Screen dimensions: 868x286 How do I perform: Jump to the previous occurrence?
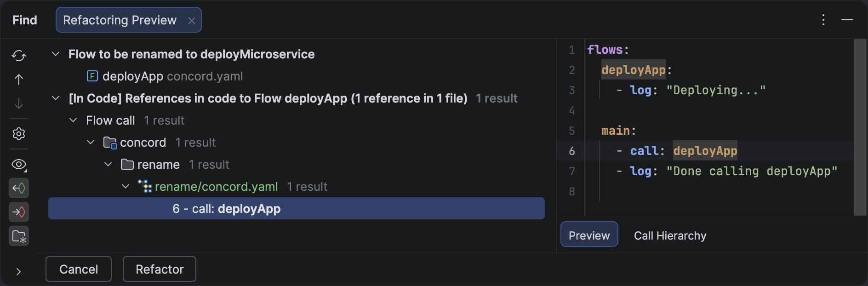[x=19, y=79]
